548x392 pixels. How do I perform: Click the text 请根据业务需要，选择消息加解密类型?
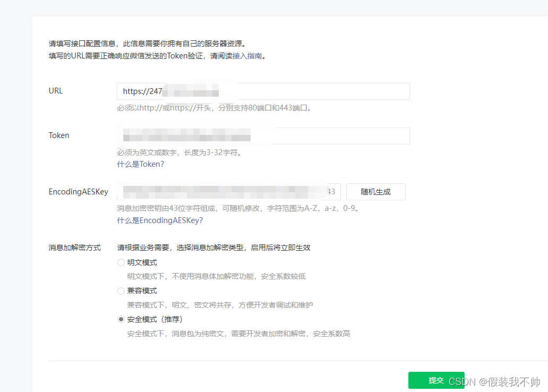coord(213,248)
